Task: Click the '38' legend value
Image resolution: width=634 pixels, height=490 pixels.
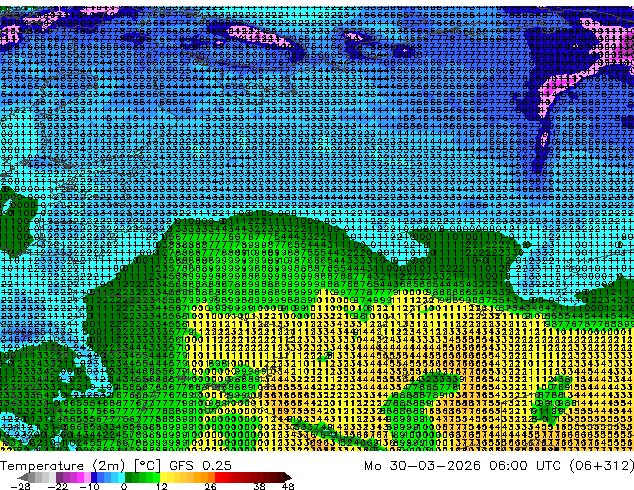Action: [x=260, y=486]
